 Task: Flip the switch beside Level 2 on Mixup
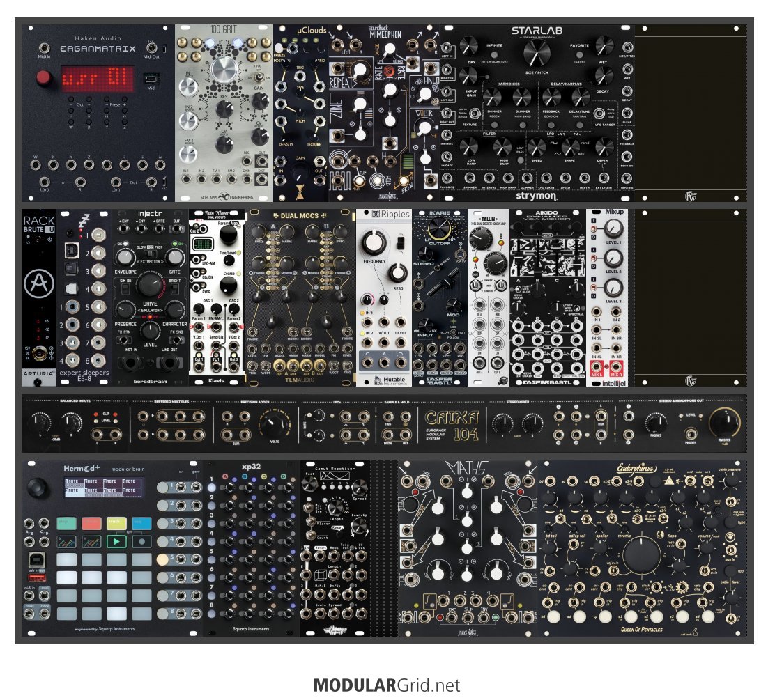point(594,258)
